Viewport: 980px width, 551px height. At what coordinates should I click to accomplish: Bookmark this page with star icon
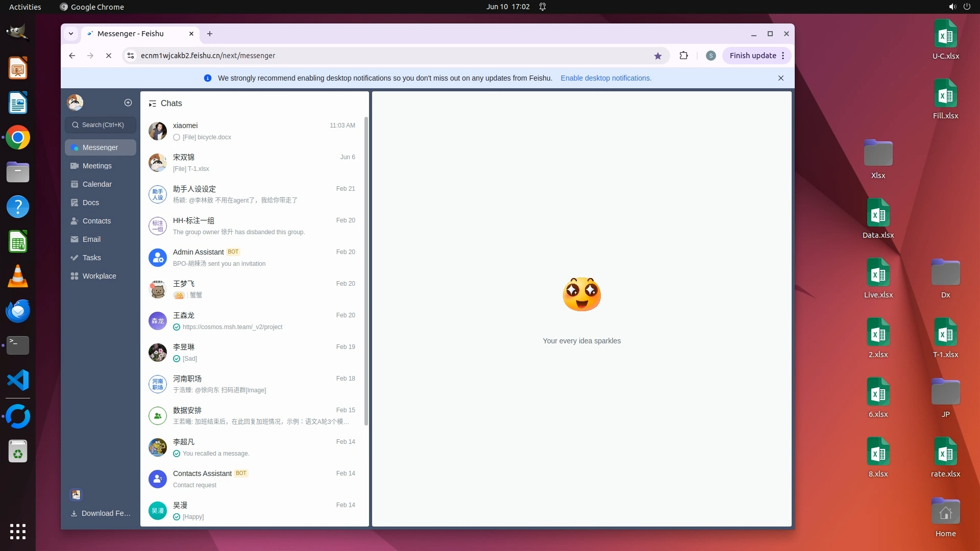pos(658,56)
